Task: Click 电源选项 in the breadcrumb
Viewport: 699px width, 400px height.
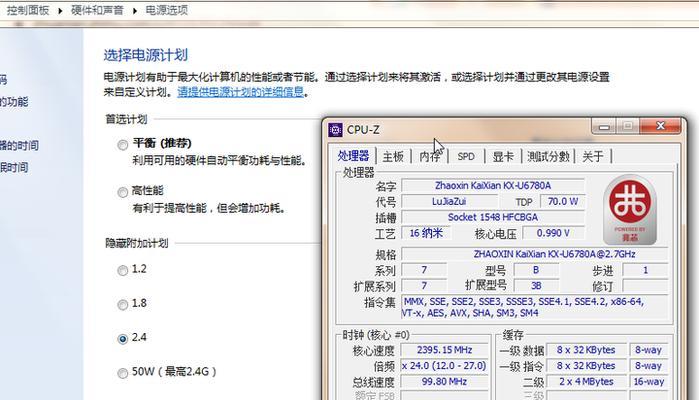Action: tap(167, 10)
